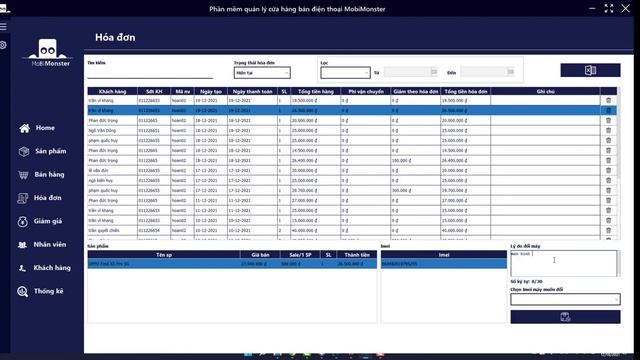Delete Ngô Văn Dũng's invoice via trash icon
640x360 pixels.
click(x=608, y=131)
